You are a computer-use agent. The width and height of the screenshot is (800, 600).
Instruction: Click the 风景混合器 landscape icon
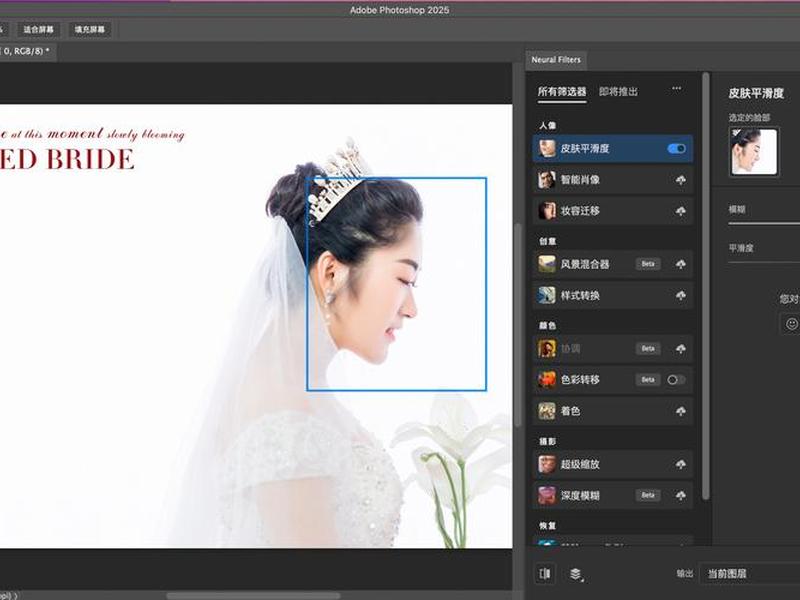pos(547,264)
